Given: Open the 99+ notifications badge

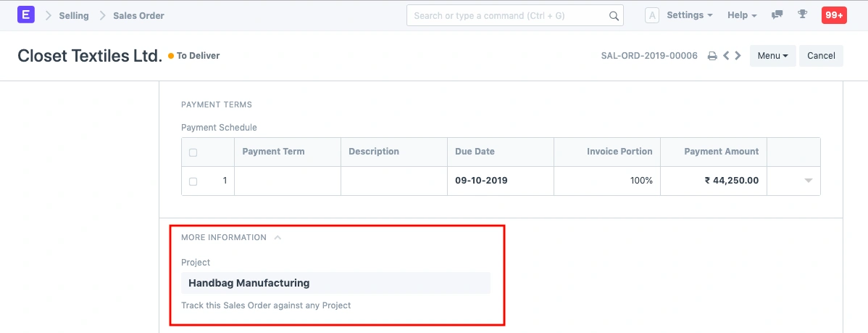Looking at the screenshot, I should pos(833,15).
